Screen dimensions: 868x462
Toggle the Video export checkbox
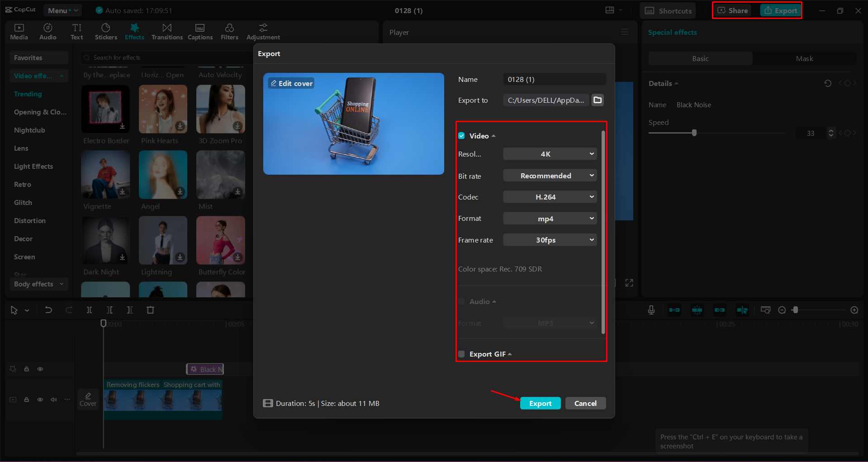[x=461, y=136]
